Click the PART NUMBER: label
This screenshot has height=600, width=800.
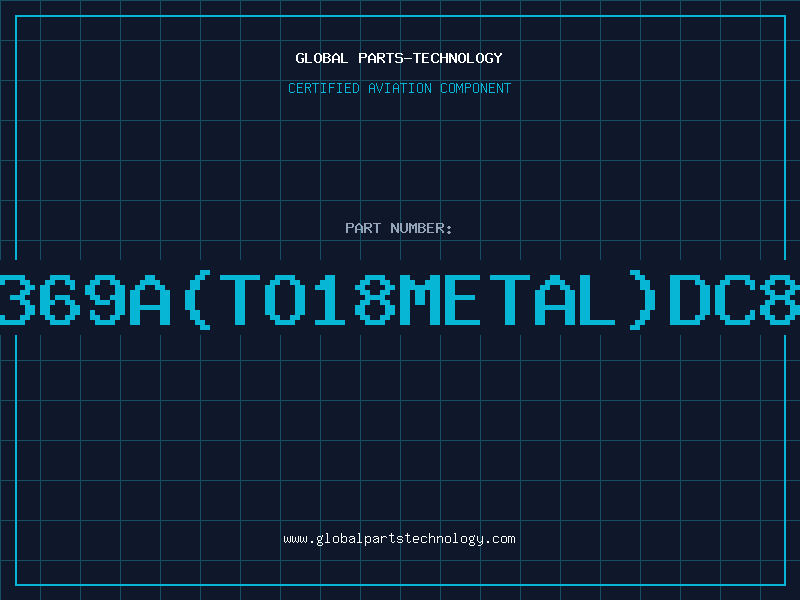(399, 228)
